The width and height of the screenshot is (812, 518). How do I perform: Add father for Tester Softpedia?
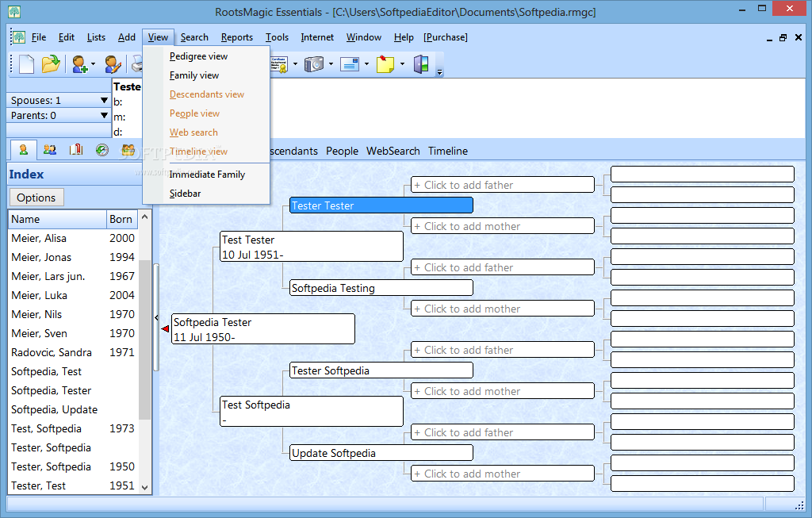coord(503,350)
